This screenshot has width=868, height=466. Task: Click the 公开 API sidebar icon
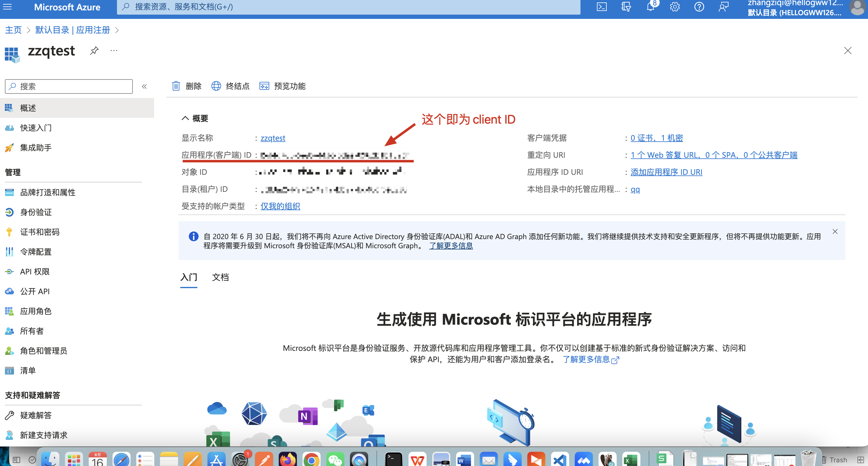(x=9, y=291)
